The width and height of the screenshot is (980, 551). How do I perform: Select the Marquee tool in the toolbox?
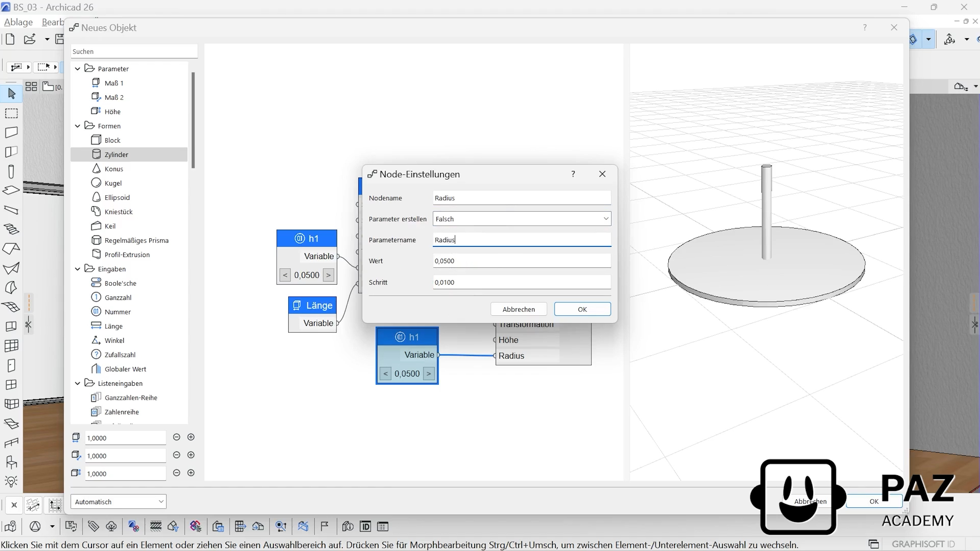pos(11,113)
